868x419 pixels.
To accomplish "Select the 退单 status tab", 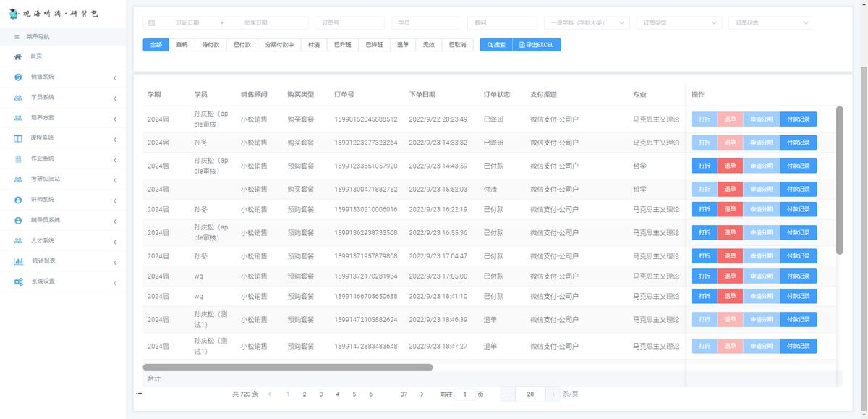I will click(x=403, y=45).
